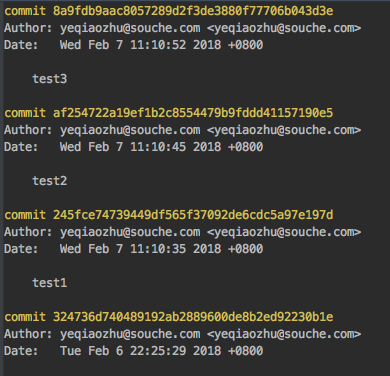Viewport: 390px width, 376px height.
Task: Click the word commit above test1
Action: coord(25,215)
